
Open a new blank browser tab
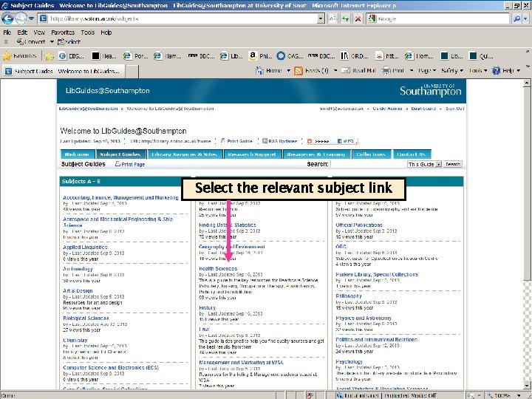[132, 71]
